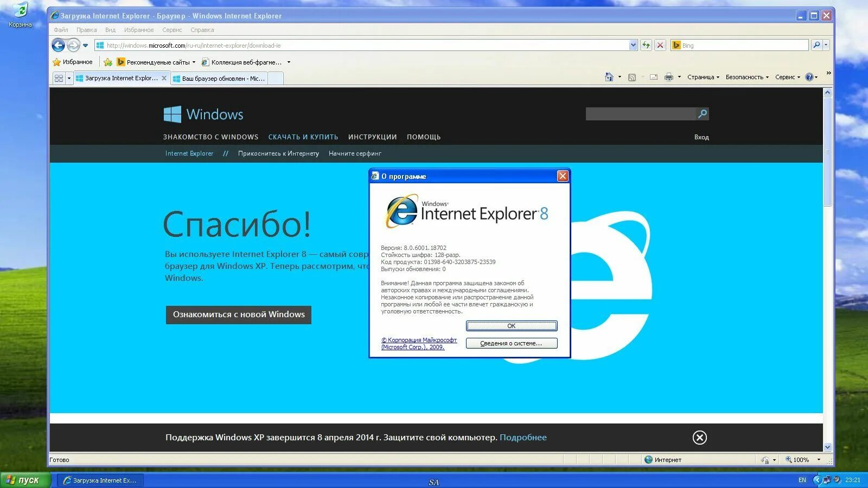Click the Help question mark icon
The height and width of the screenshot is (488, 868).
(x=809, y=77)
